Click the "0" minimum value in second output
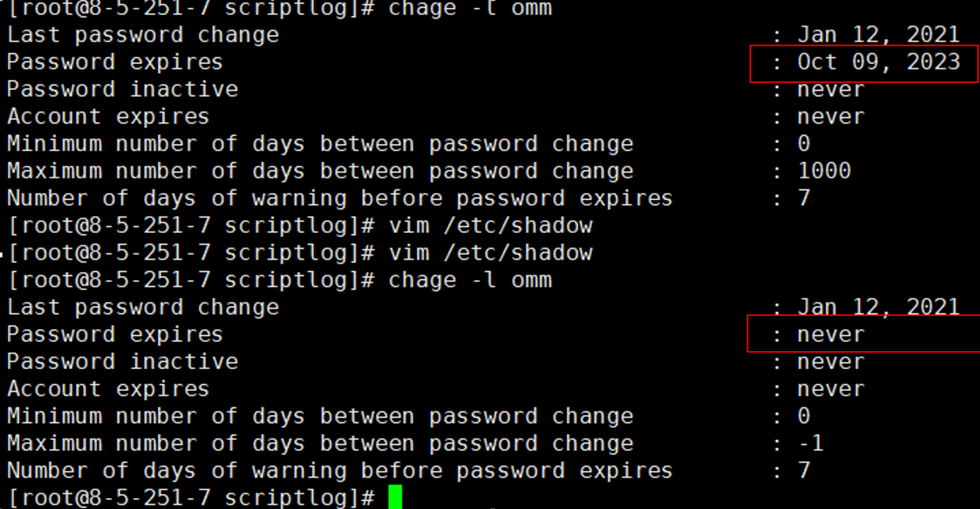The image size is (980, 509). (804, 416)
